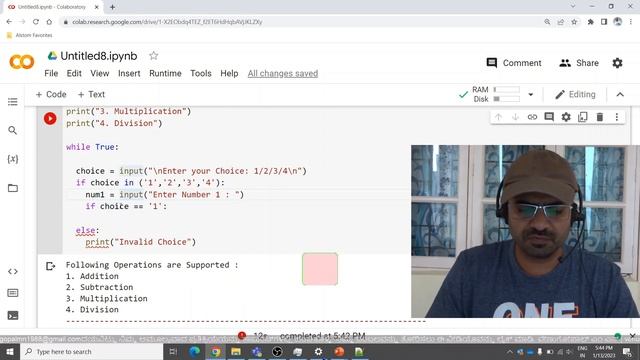Open the Comment panel

pos(514,63)
